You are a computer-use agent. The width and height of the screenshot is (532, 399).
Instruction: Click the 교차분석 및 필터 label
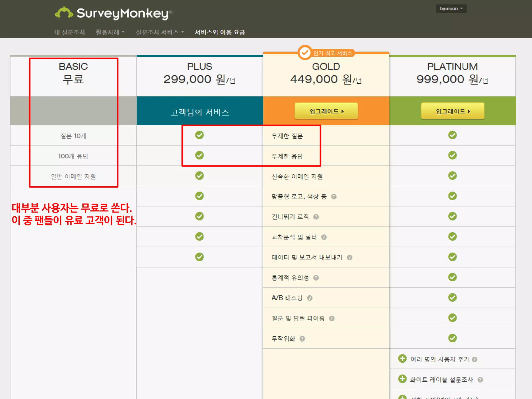294,237
